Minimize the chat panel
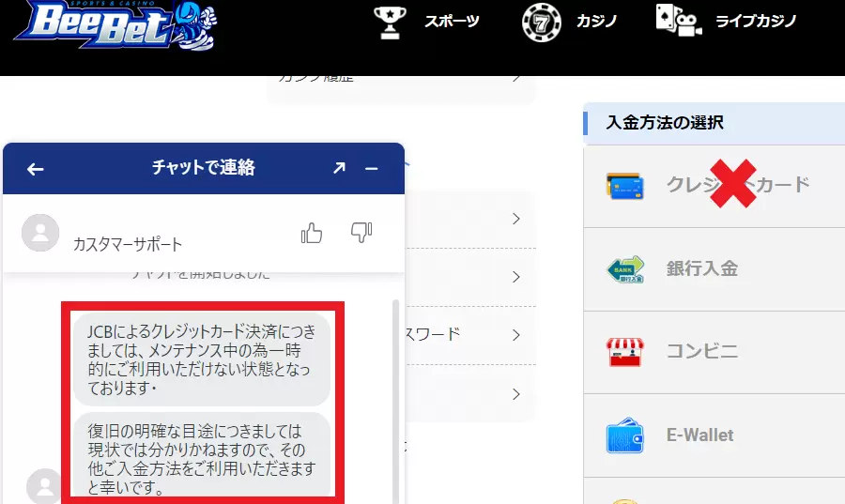The image size is (845, 504). tap(371, 169)
